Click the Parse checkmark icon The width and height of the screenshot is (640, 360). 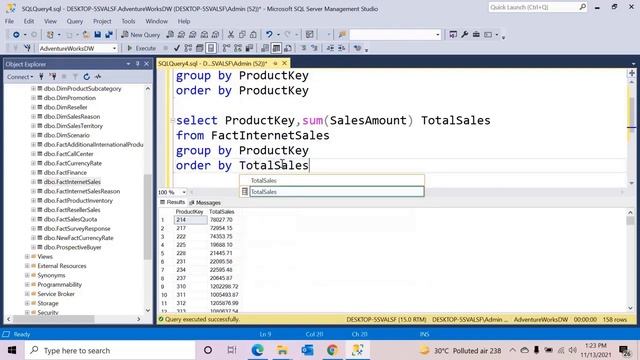click(177, 48)
